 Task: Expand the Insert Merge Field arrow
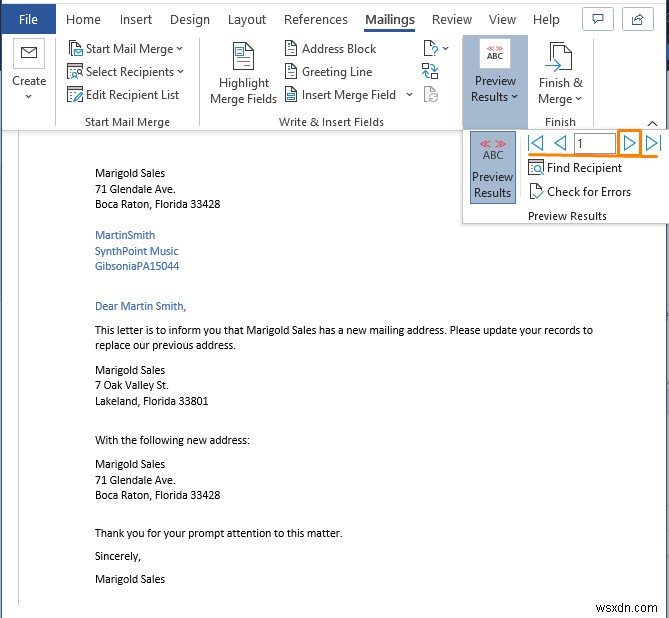coord(409,94)
